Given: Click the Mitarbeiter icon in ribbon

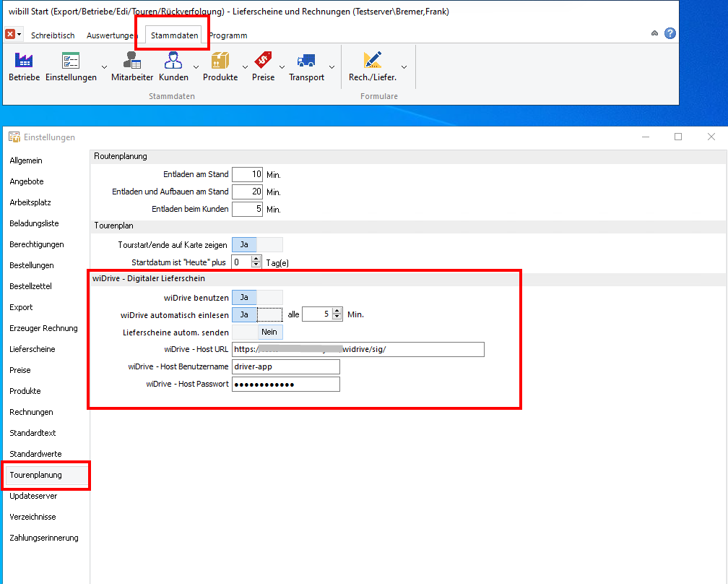Looking at the screenshot, I should pyautogui.click(x=132, y=61).
